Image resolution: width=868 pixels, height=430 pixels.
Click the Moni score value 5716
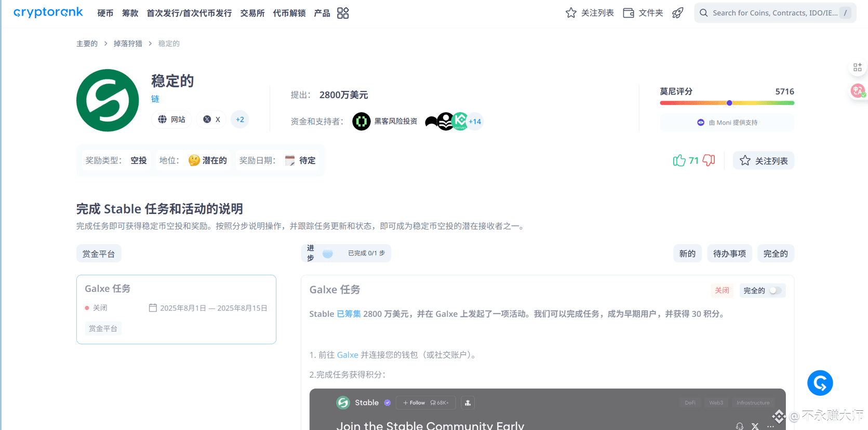785,91
